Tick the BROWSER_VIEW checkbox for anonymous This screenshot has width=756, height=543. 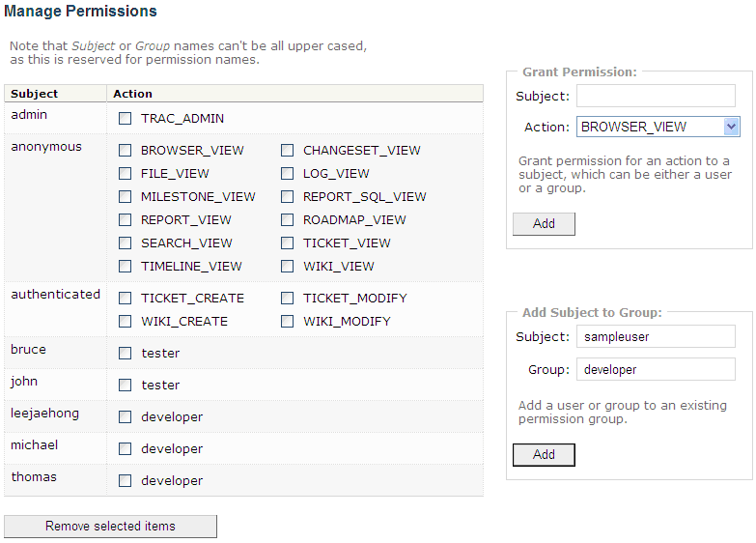[126, 151]
